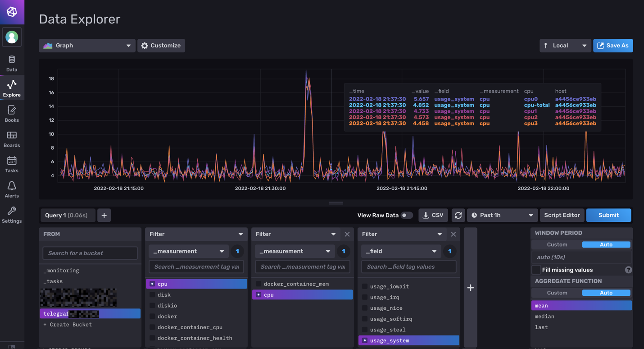Switch window period to Custom

557,244
